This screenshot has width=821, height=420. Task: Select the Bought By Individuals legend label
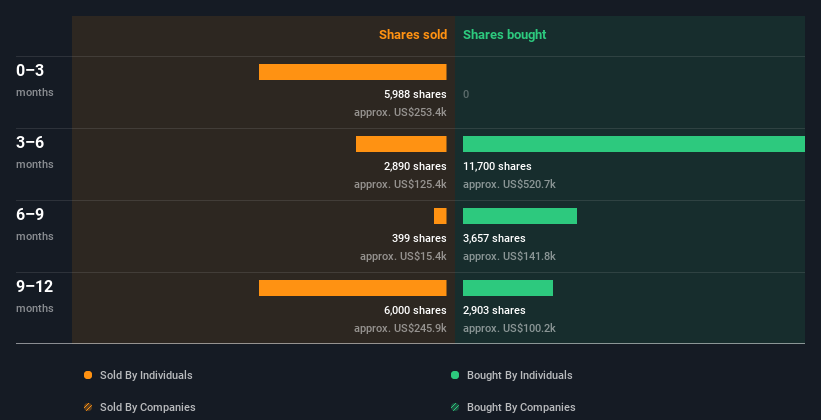519,375
